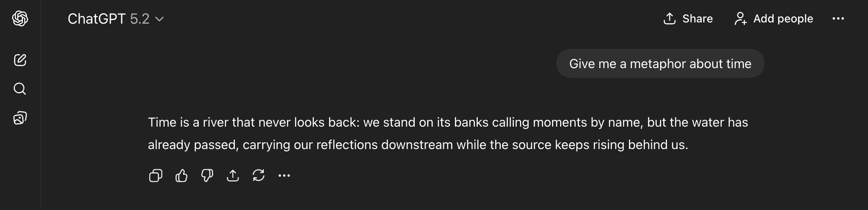Share the response using the icon below it
868x210 pixels.
(x=233, y=176)
